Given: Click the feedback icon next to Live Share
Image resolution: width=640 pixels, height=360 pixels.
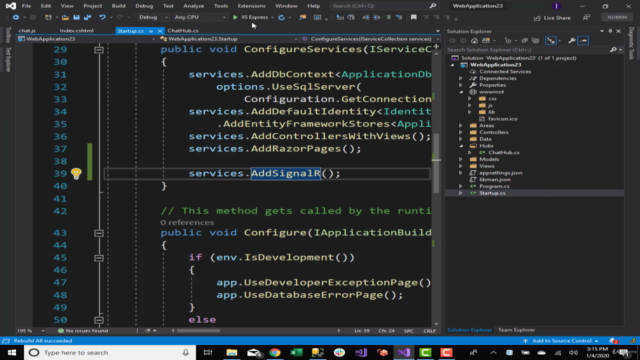Looking at the screenshot, I should pos(586,17).
